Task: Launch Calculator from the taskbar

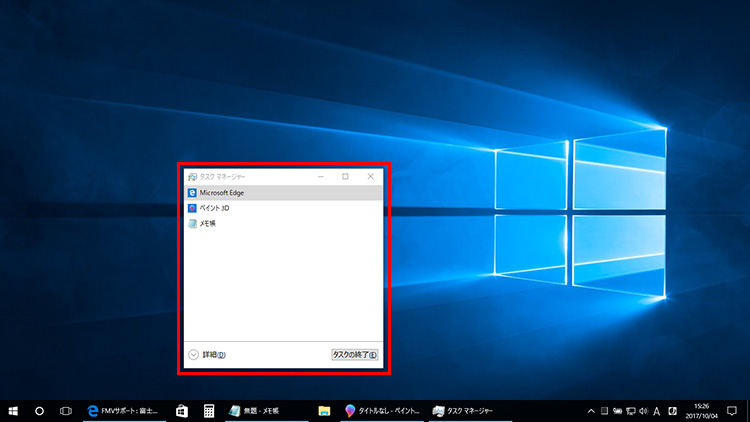Action: 209,410
